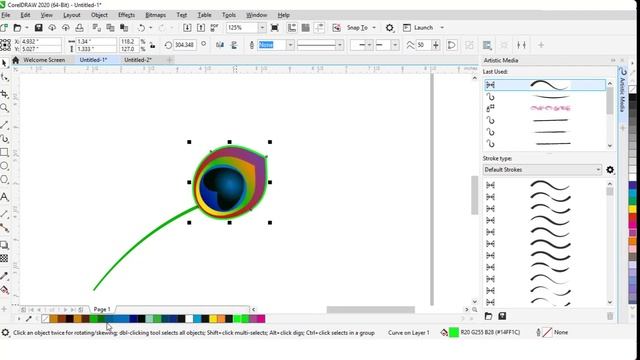Screen dimensions: 640x360
Task: Click the Print icon
Action: [x=80, y=28]
